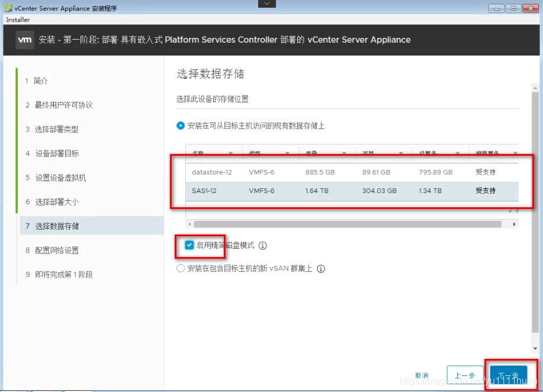543x392 pixels.
Task: Click the 795.89 GB provisioned cell
Action: pos(436,172)
